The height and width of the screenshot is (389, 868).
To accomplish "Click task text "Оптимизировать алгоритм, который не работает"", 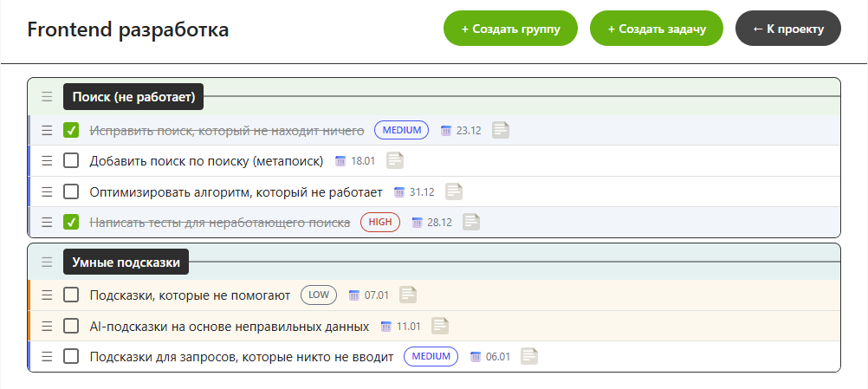I will pyautogui.click(x=236, y=192).
